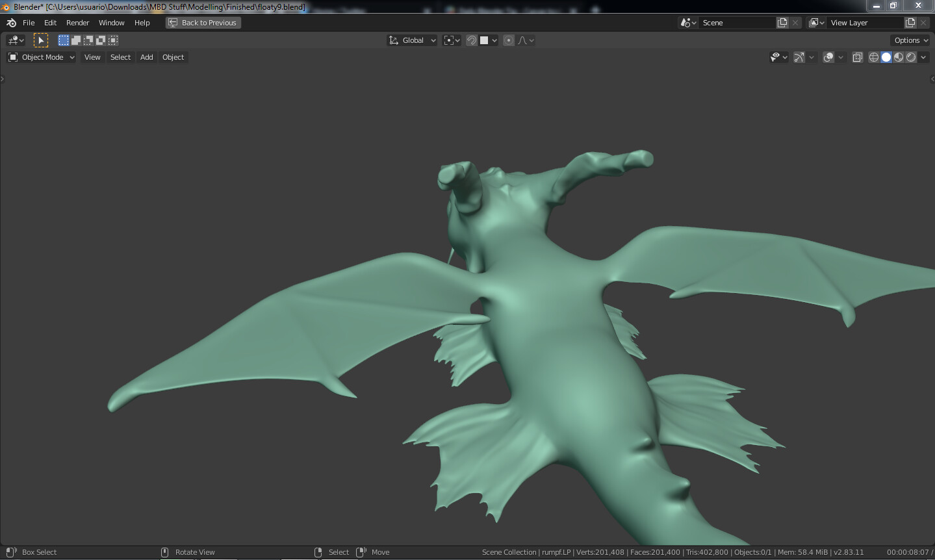
Task: Expand the left toolbar arrow
Action: click(x=3, y=79)
